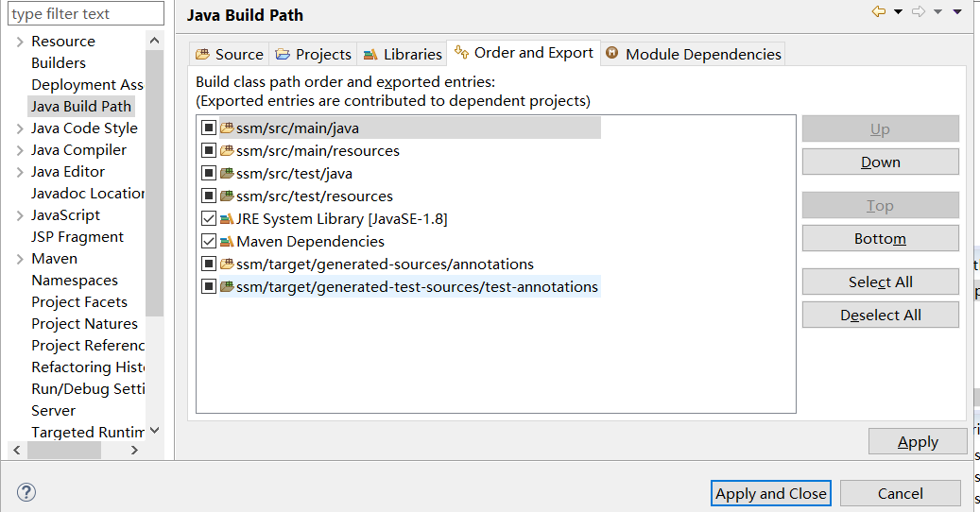
Task: Select the Order and Export tab
Action: coord(524,53)
